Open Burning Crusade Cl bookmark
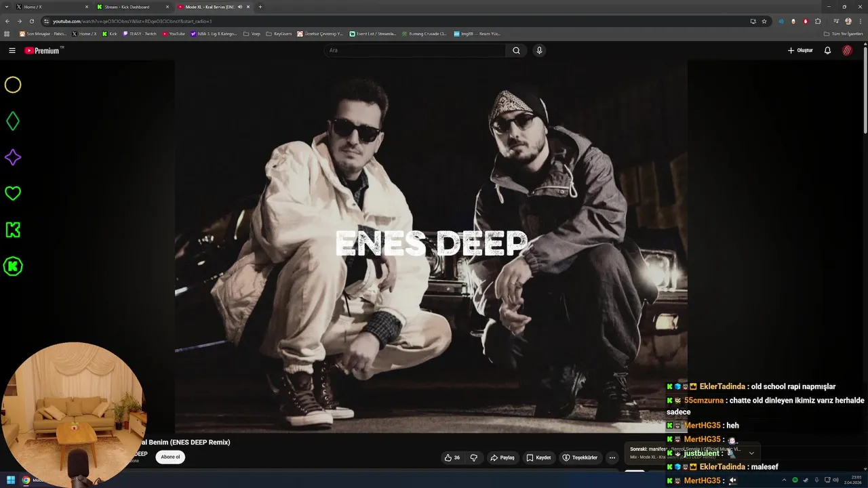Screen dimensions: 868x488 [x=425, y=33]
